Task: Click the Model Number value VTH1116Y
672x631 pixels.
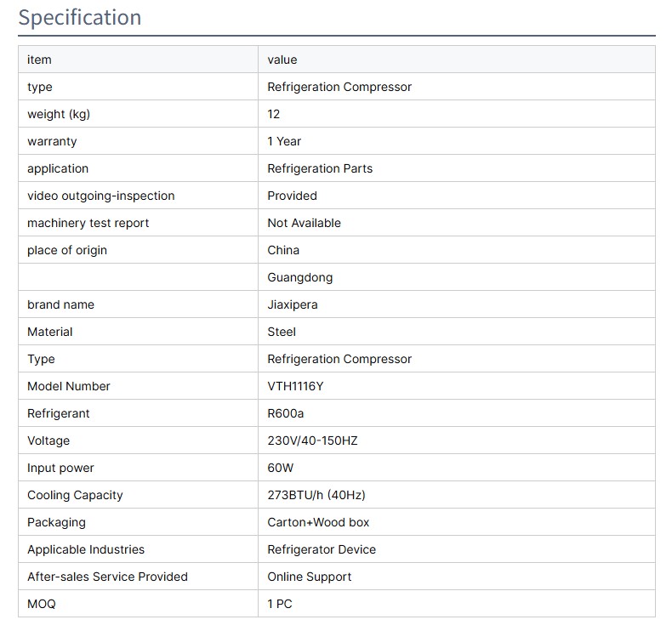Action: (295, 386)
